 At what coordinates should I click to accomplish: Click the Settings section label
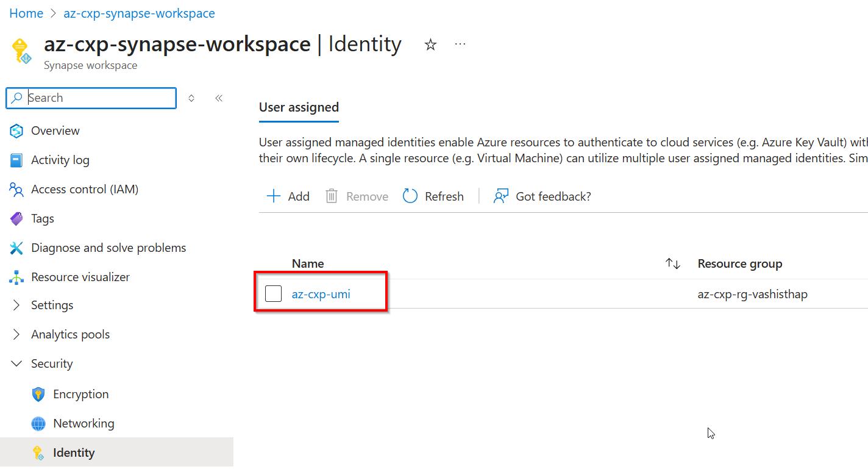pyautogui.click(x=52, y=306)
